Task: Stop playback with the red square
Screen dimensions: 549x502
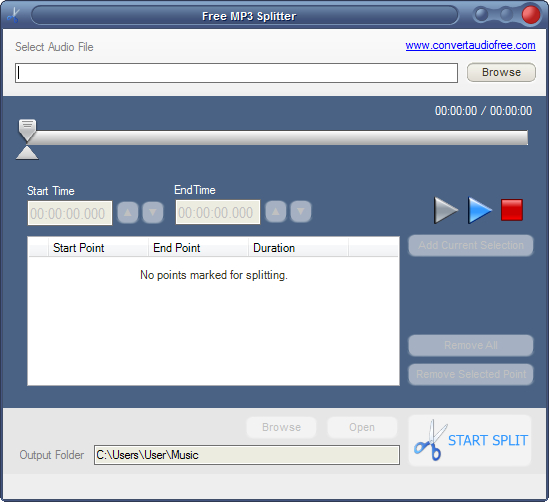Action: pos(512,210)
